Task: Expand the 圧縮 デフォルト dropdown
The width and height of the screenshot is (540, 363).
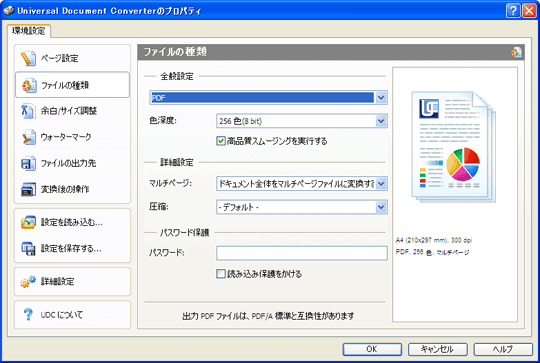Action: [381, 207]
